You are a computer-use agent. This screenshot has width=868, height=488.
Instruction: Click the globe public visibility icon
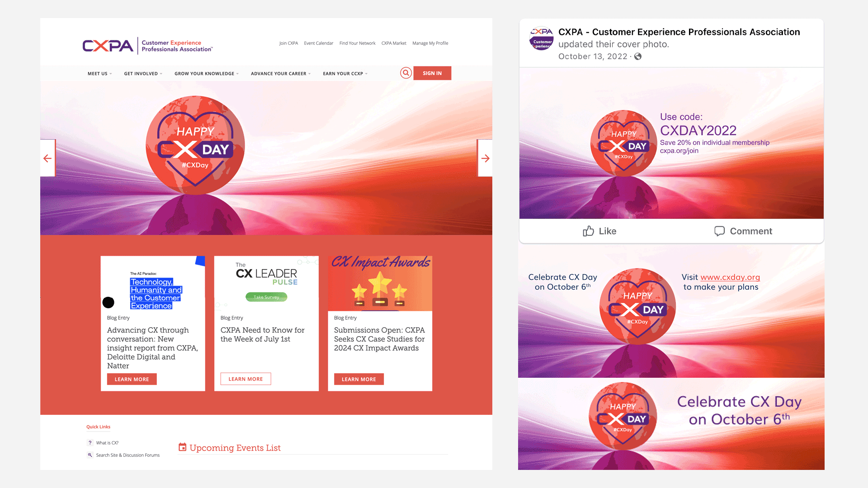point(638,56)
